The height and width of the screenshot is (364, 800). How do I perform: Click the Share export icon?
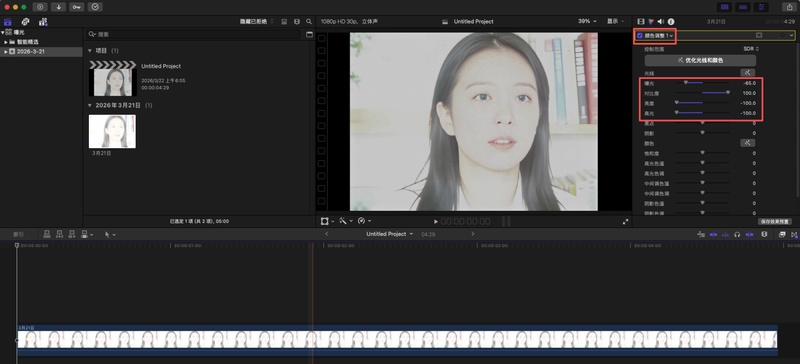click(x=790, y=7)
